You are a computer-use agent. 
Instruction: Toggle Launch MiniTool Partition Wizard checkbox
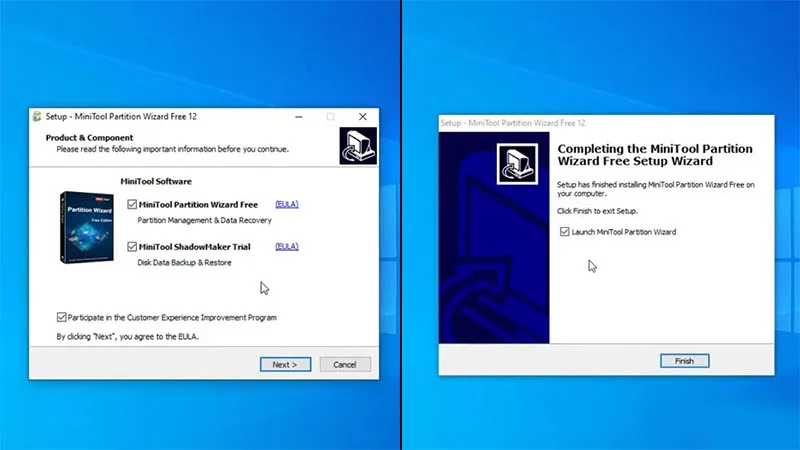(x=564, y=232)
